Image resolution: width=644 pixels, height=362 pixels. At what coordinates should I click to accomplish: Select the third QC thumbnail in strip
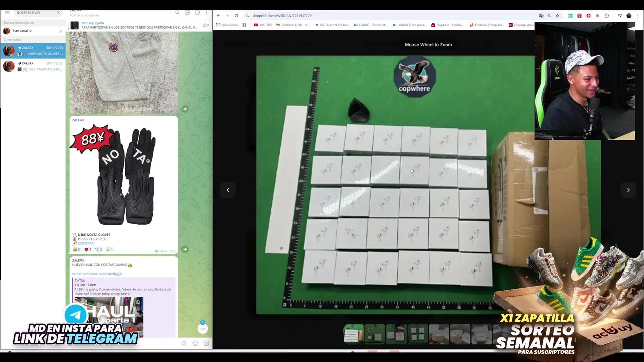click(x=395, y=334)
